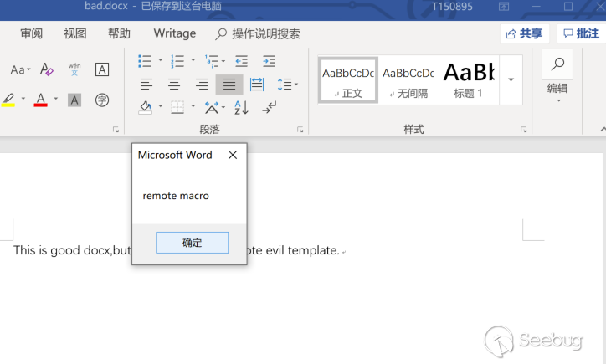The height and width of the screenshot is (364, 606).
Task: Open 样式 pane launcher
Action: 524,130
